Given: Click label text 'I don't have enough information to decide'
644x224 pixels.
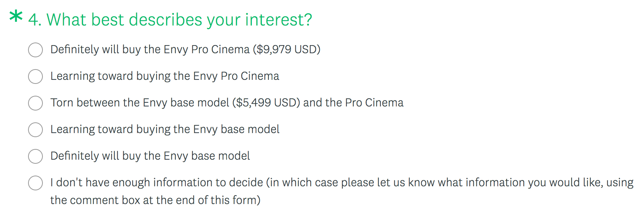Looking at the screenshot, I should click(x=157, y=183).
